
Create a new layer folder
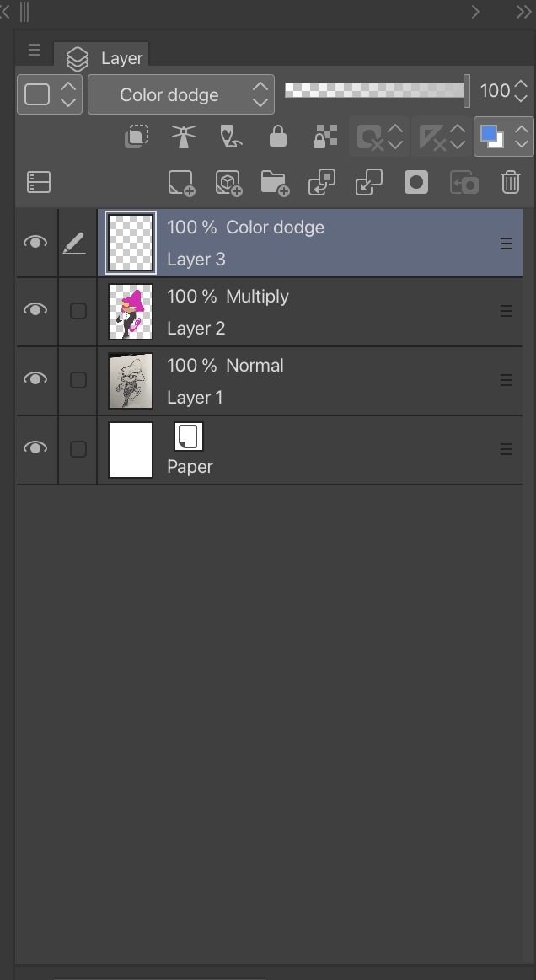click(x=275, y=183)
